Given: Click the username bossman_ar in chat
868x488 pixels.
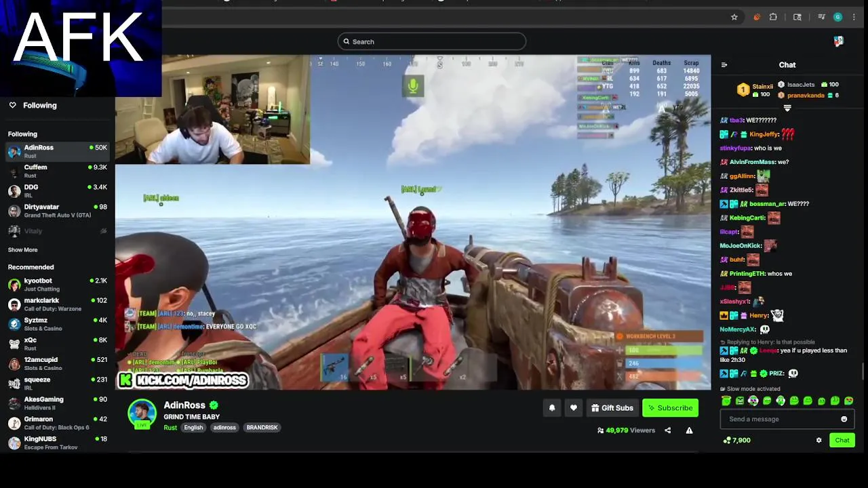Looking at the screenshot, I should pos(768,204).
